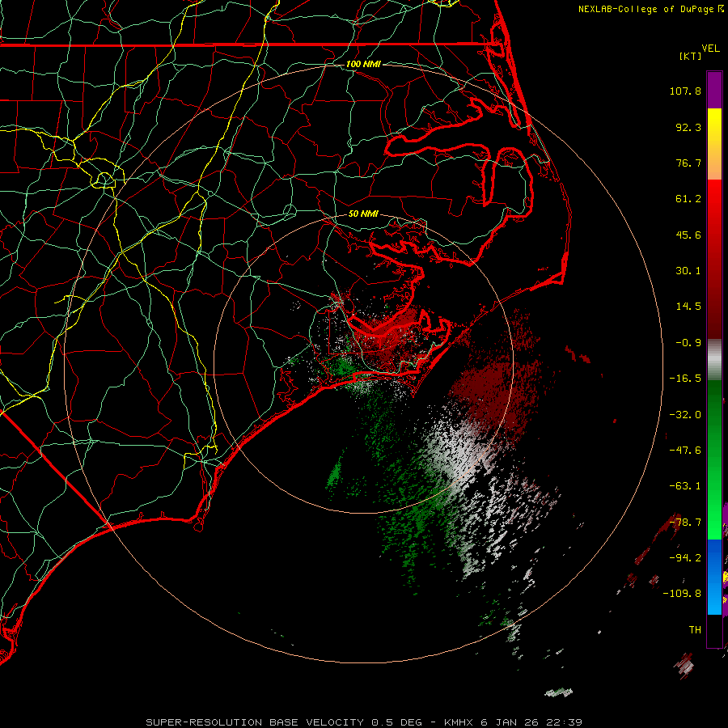Click the Super-Resolution Base Velocity caption
728x728 pixels.
364,722
